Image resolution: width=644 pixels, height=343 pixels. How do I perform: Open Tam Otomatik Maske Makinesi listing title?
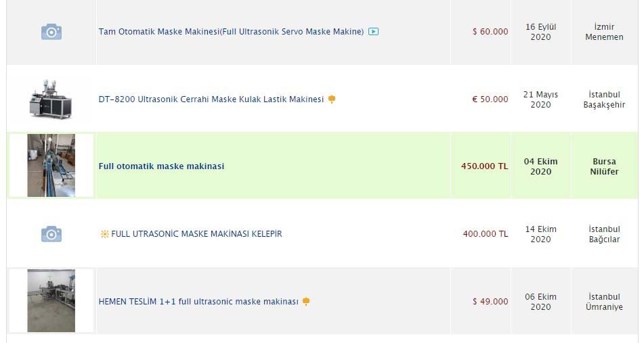(231, 32)
